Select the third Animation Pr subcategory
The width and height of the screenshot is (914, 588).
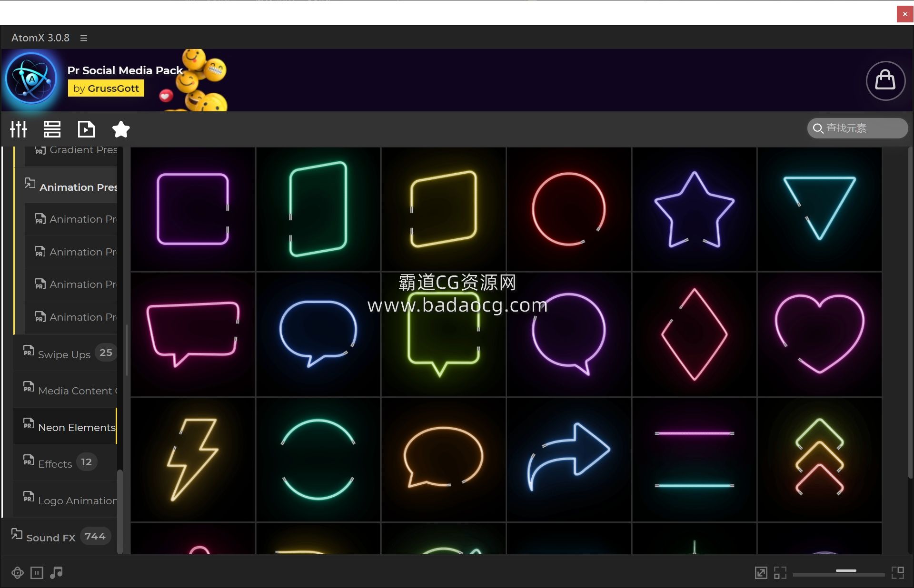coord(71,284)
